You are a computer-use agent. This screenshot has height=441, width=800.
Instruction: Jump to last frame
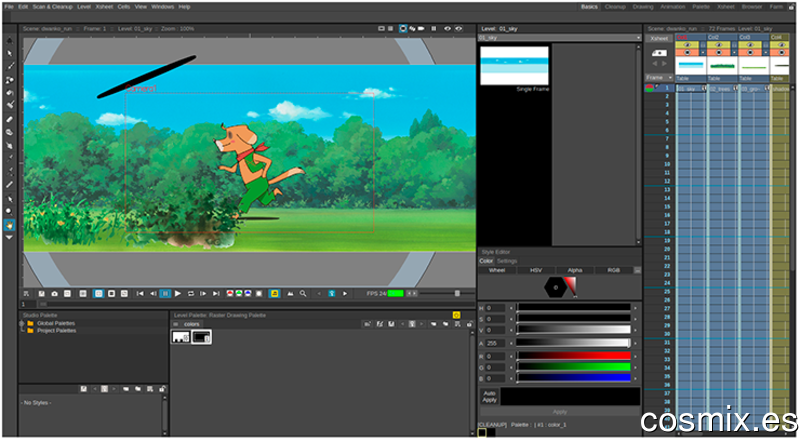coord(216,293)
